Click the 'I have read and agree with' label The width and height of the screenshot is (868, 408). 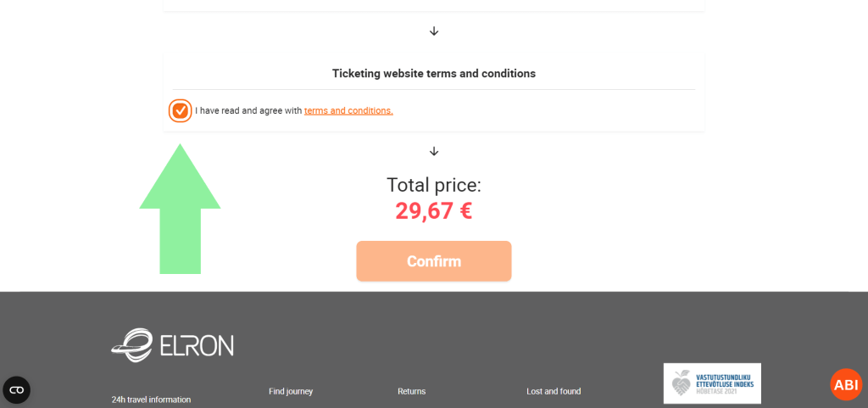(248, 111)
